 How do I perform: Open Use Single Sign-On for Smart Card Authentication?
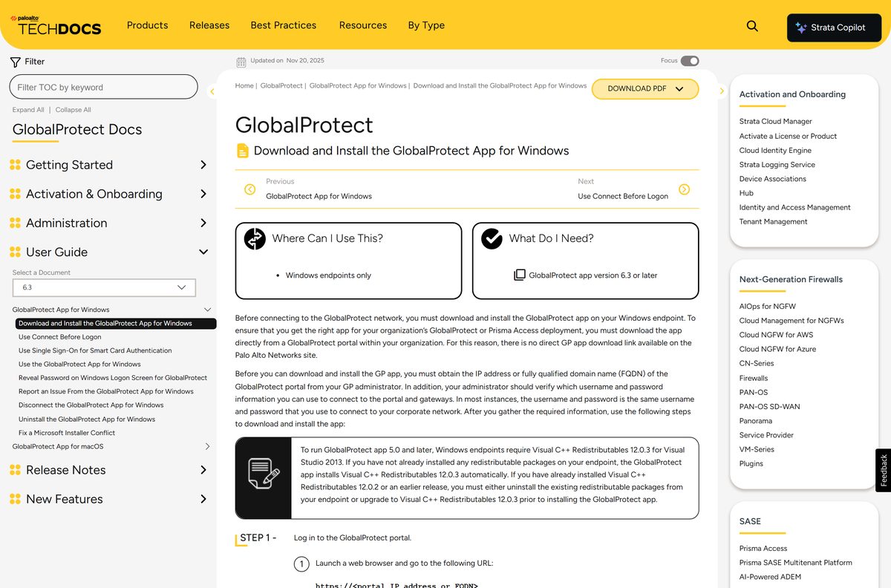95,350
